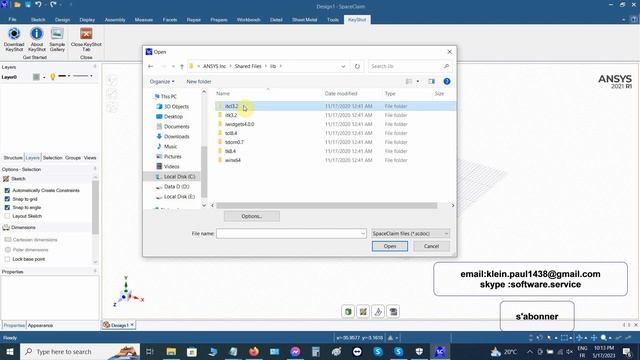The width and height of the screenshot is (640, 360).
Task: Switch to the Sketch ribbon tab
Action: tap(38, 20)
